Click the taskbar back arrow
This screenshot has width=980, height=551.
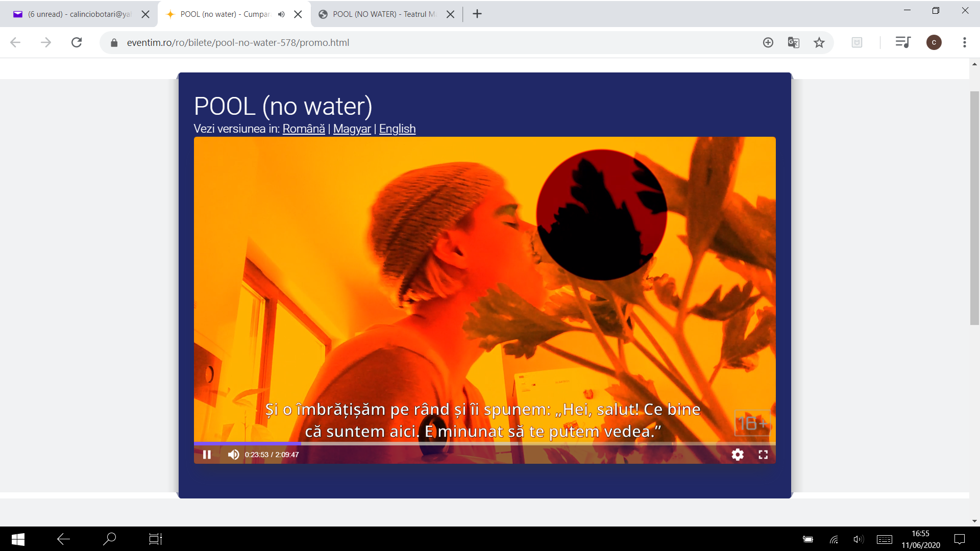point(63,539)
